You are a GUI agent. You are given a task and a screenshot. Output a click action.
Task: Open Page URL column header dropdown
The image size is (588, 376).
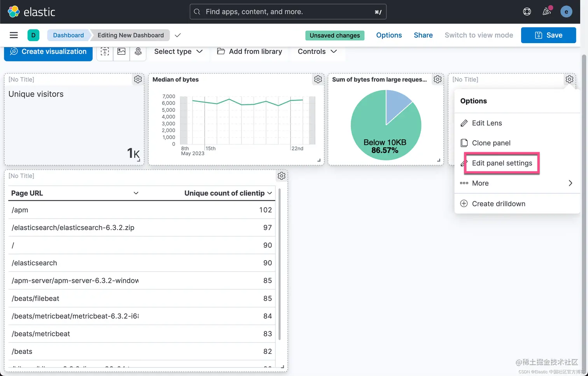tap(136, 193)
